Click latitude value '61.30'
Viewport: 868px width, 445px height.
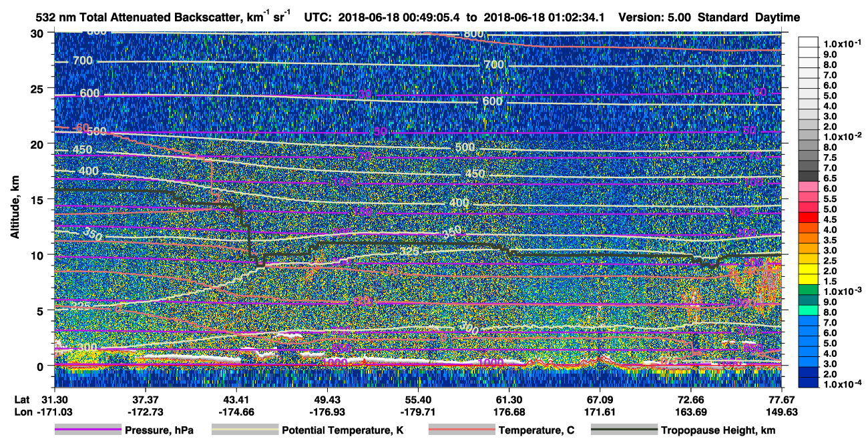coord(509,400)
